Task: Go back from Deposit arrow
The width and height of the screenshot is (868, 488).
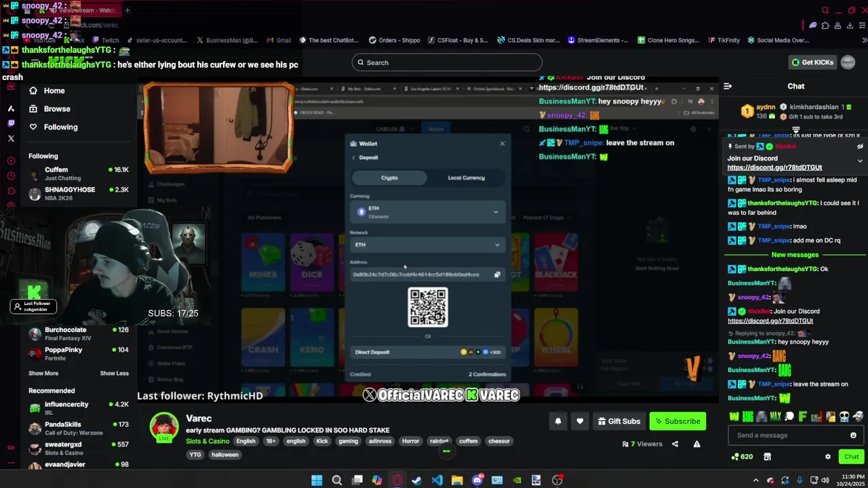Action: point(353,157)
